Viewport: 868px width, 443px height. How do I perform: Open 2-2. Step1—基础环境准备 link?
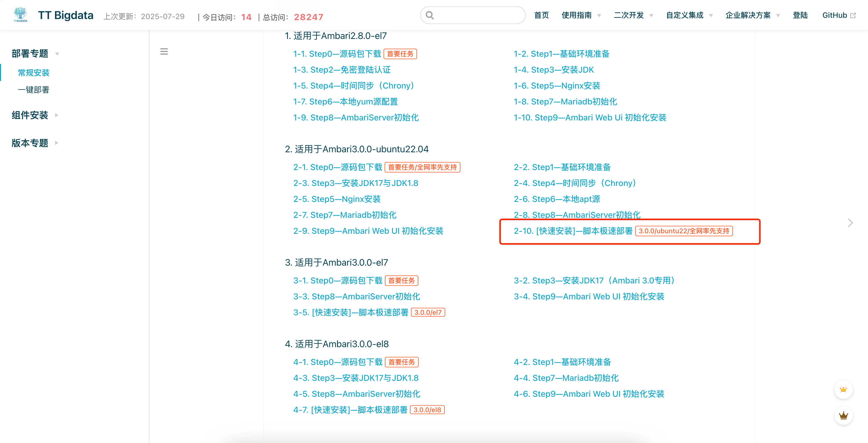click(x=562, y=167)
